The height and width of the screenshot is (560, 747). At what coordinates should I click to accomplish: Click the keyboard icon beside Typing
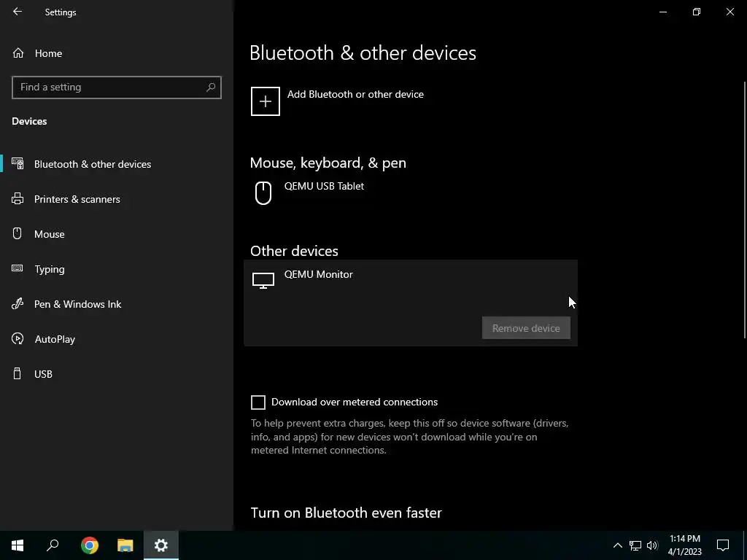18,268
